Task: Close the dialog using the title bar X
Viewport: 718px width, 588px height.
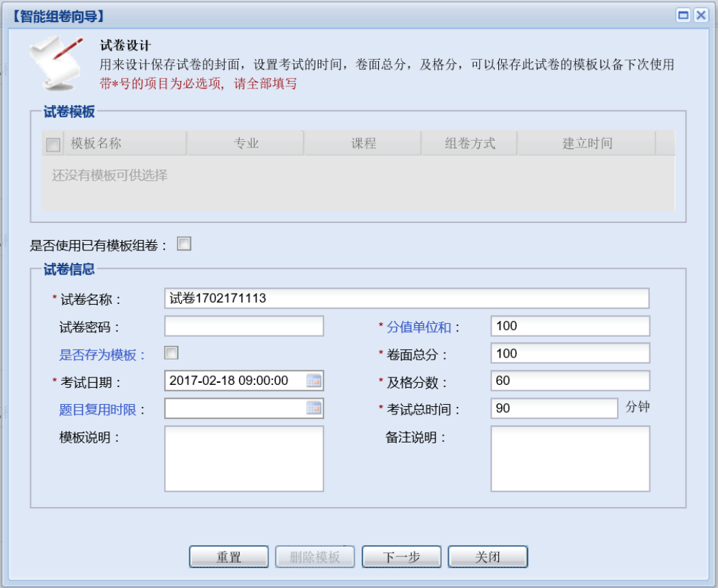Action: [x=700, y=16]
